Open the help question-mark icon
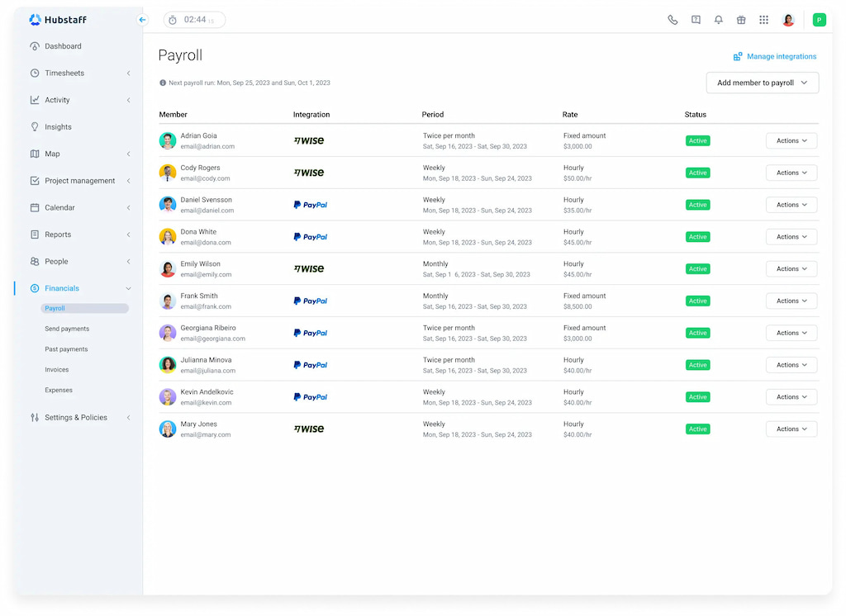This screenshot has height=616, width=846. tap(696, 19)
